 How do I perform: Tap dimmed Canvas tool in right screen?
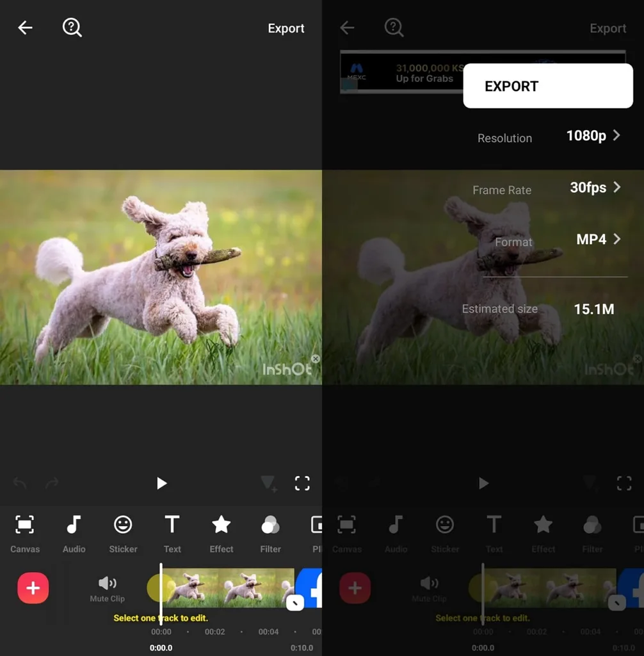coord(347,534)
